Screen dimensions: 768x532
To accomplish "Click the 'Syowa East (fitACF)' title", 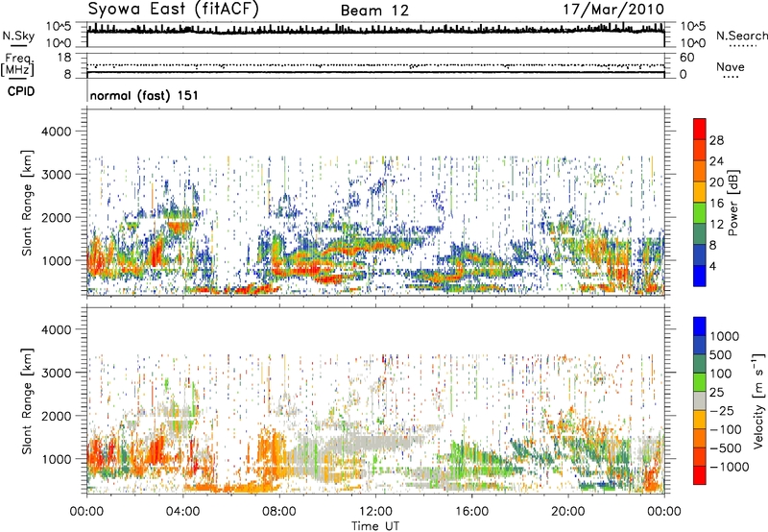I will tap(174, 10).
